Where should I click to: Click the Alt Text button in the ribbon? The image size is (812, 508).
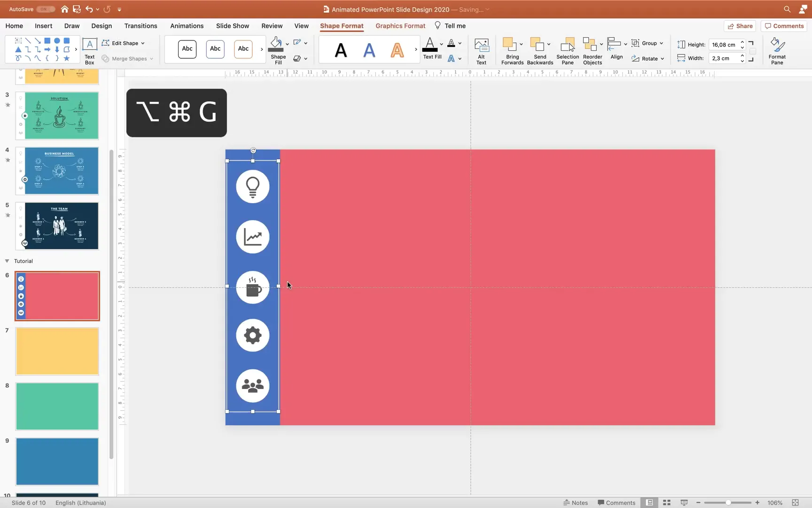click(481, 49)
